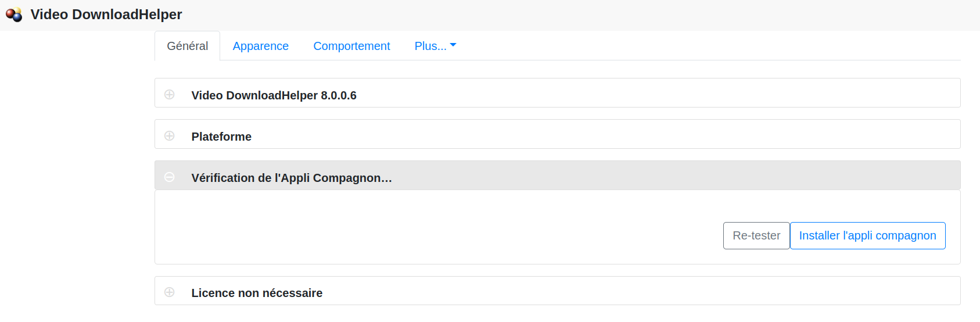
Task: Collapse the companion app check via minus icon
Action: pyautogui.click(x=170, y=177)
